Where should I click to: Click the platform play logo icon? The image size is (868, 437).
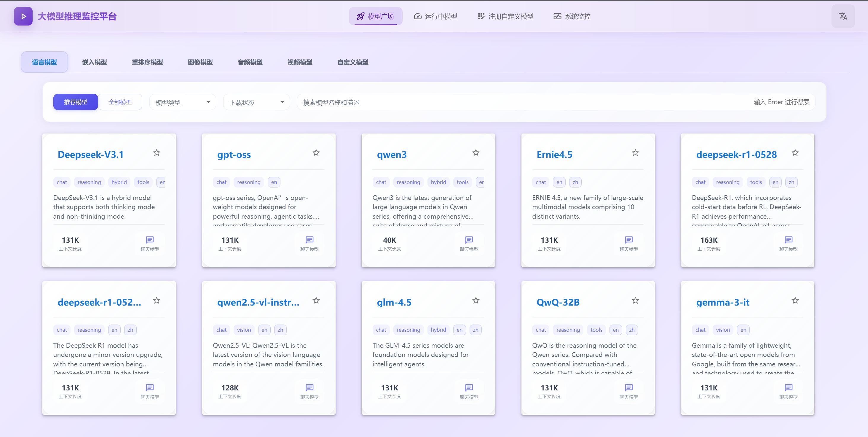23,16
